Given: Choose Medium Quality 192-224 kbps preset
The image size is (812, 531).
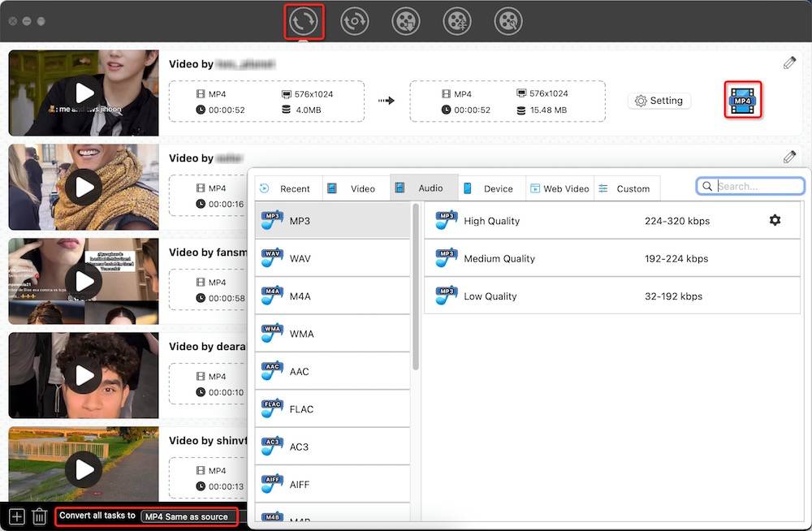Looking at the screenshot, I should pos(612,258).
